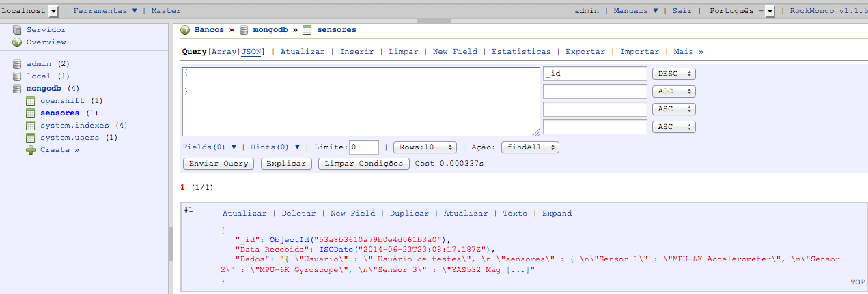Open the DESC sort order dropdown
The height and width of the screenshot is (294, 868).
pyautogui.click(x=673, y=74)
